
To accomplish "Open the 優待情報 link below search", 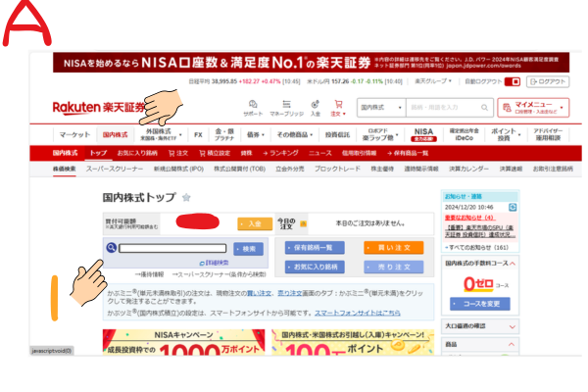I will pyautogui.click(x=149, y=274).
